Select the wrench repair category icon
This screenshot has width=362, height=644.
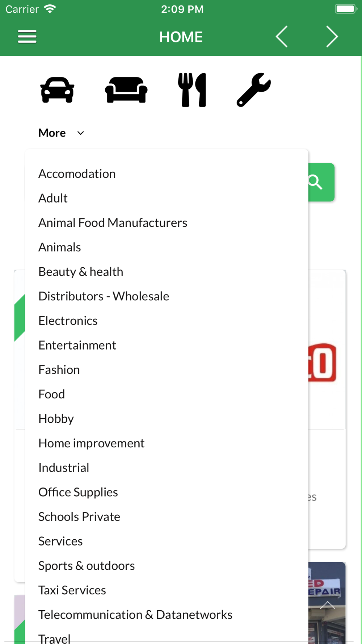[x=254, y=90]
